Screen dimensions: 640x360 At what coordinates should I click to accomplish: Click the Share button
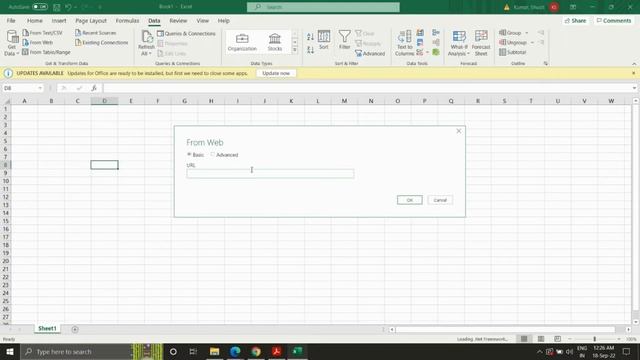tap(575, 20)
